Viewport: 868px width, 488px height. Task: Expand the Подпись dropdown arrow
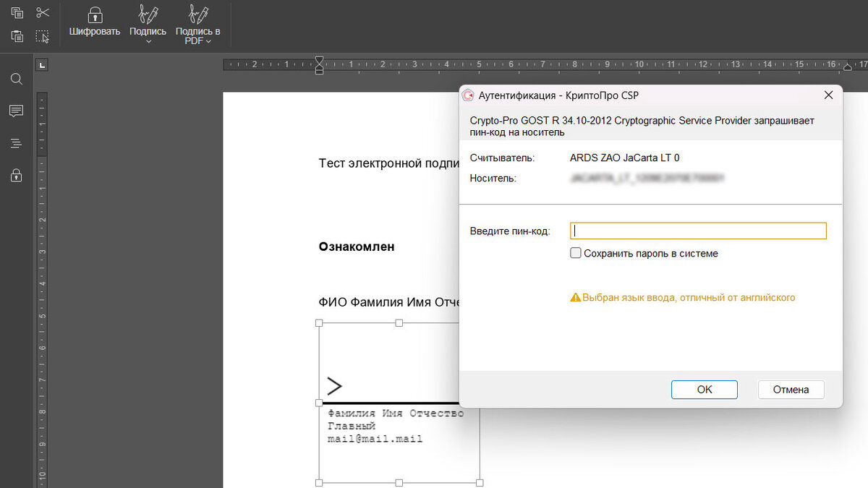click(x=148, y=41)
